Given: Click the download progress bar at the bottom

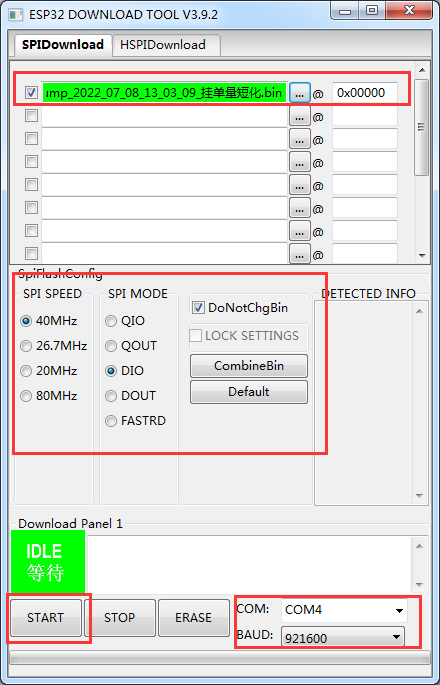Looking at the screenshot, I should tap(220, 659).
